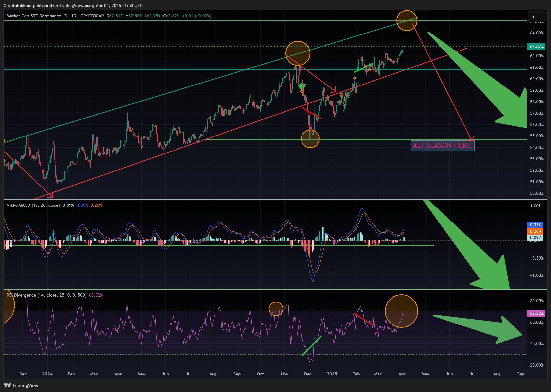Viewport: 551px width, 392px height.
Task: Click the 61.00% price axis label
Action: [537, 68]
